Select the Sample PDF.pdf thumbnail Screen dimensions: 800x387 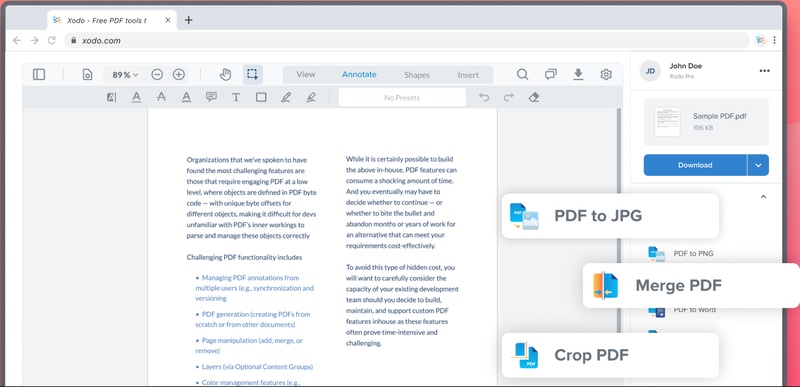(x=667, y=122)
